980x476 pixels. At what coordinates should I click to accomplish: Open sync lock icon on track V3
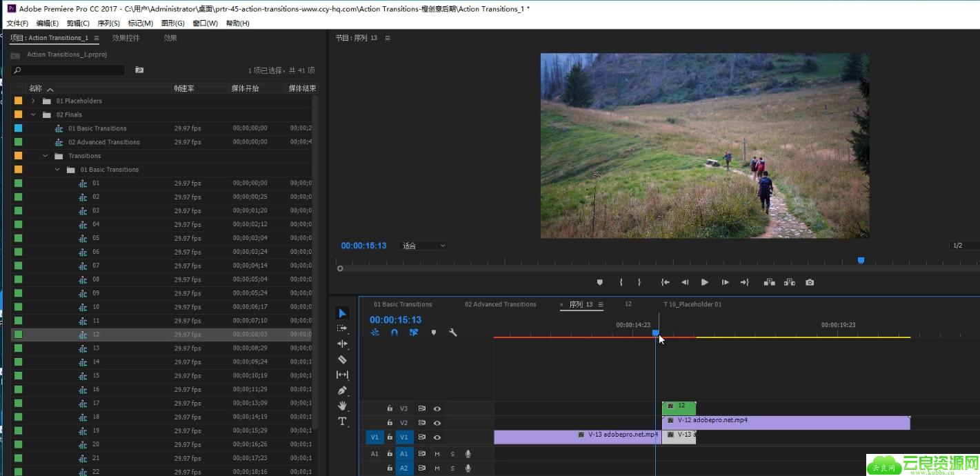421,408
